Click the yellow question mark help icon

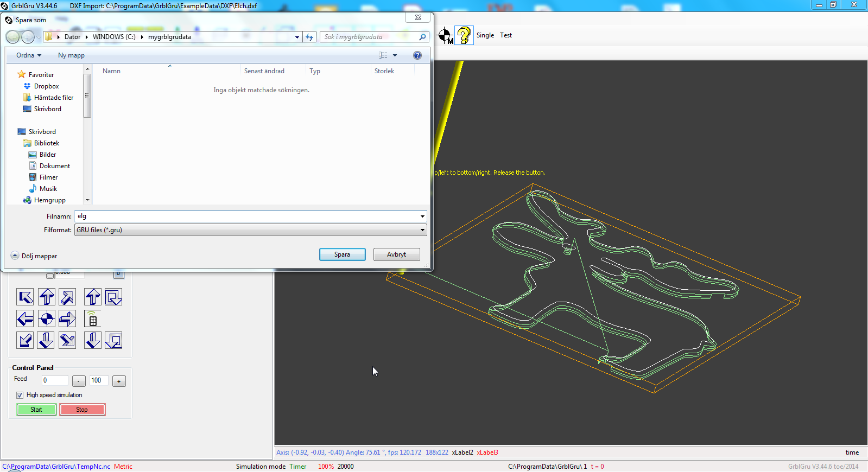pos(464,36)
